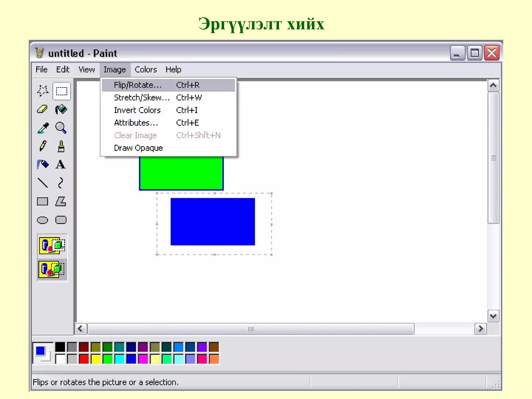This screenshot has width=532, height=399.
Task: Click the green rectangle on canvas
Action: pos(181,173)
